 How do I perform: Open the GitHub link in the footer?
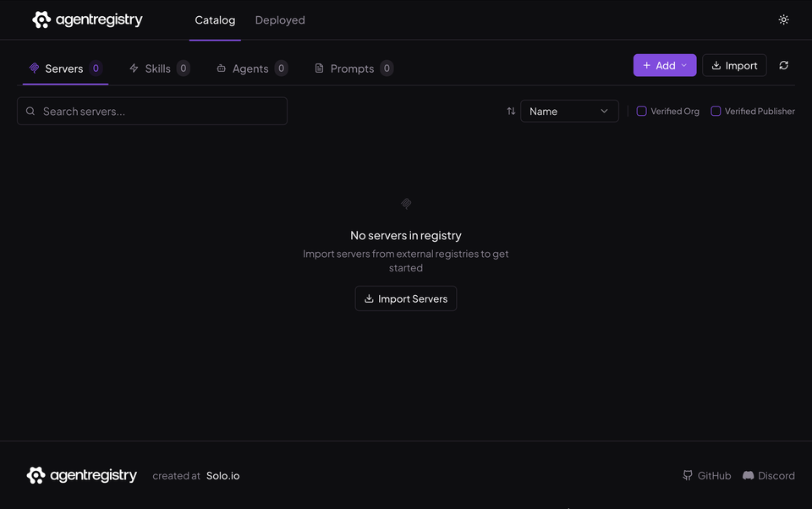click(707, 475)
